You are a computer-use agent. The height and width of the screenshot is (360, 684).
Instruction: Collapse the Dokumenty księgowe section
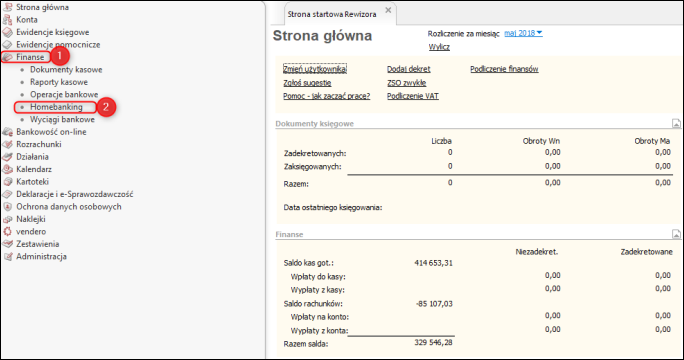pyautogui.click(x=676, y=124)
